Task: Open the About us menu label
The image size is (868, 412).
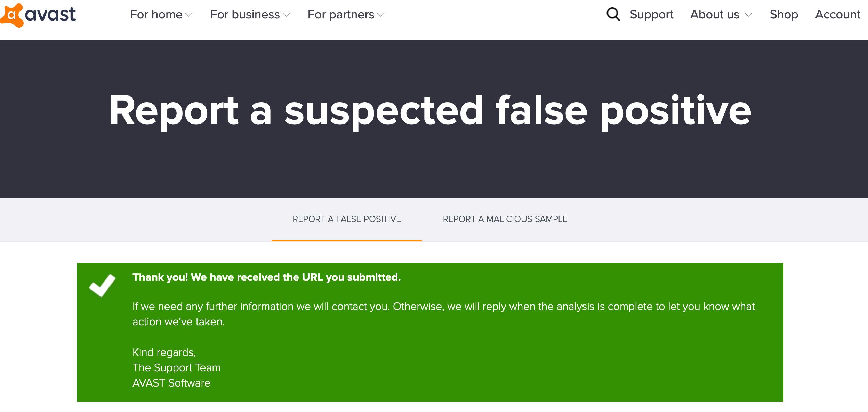Action: [714, 15]
